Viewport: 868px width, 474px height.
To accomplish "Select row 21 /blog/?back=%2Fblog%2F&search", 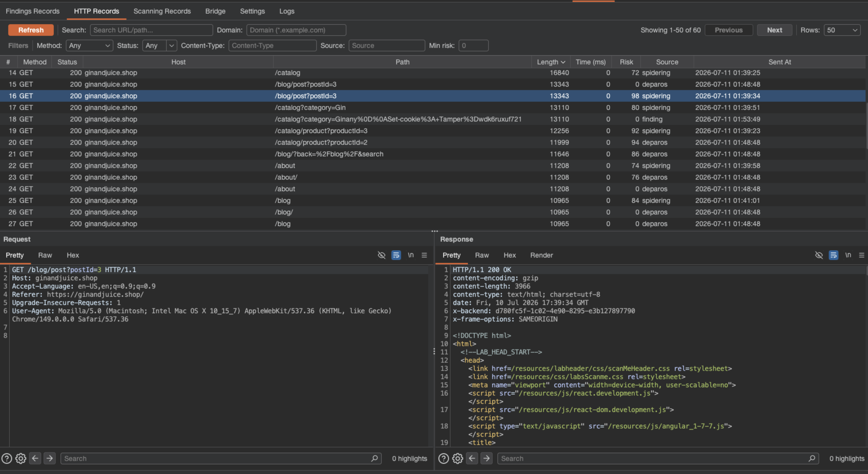I will click(x=433, y=154).
